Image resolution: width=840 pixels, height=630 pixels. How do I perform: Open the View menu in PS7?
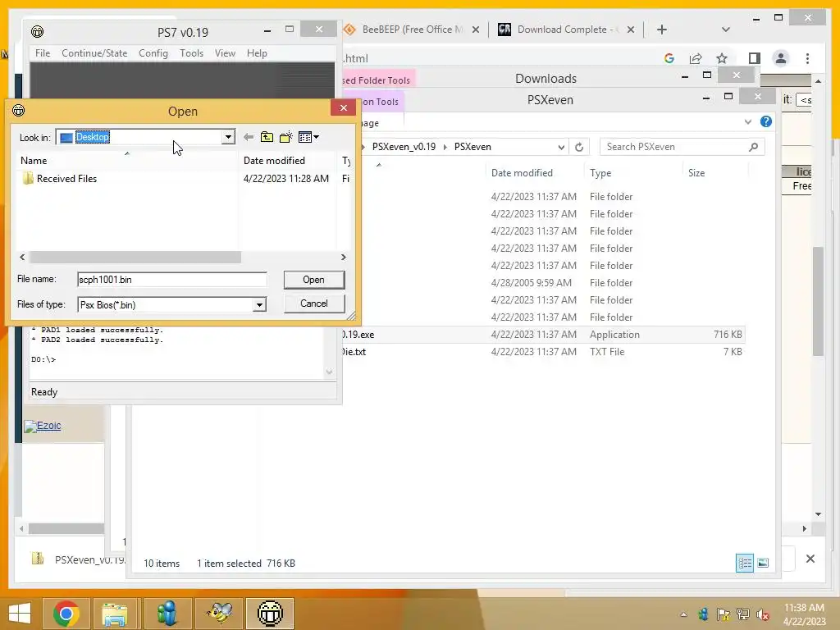[x=225, y=53]
